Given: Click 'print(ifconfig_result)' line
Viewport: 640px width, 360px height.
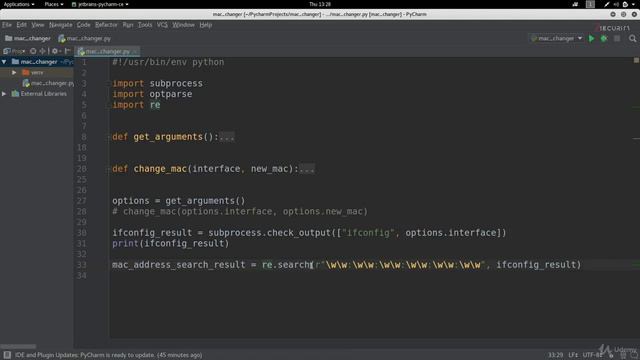Looking at the screenshot, I should pyautogui.click(x=171, y=244).
